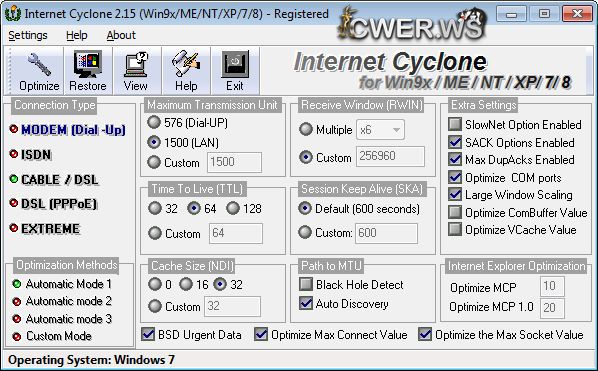
Task: Select TTL value 32
Action: coord(155,208)
